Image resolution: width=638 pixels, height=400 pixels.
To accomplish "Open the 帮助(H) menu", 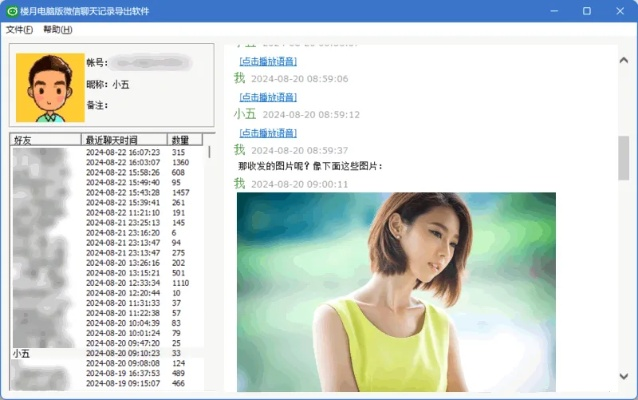I will tap(58, 30).
